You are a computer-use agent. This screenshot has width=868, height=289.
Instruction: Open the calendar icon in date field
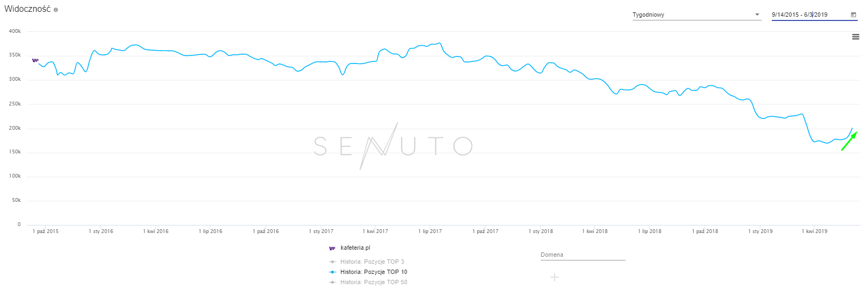coord(853,15)
